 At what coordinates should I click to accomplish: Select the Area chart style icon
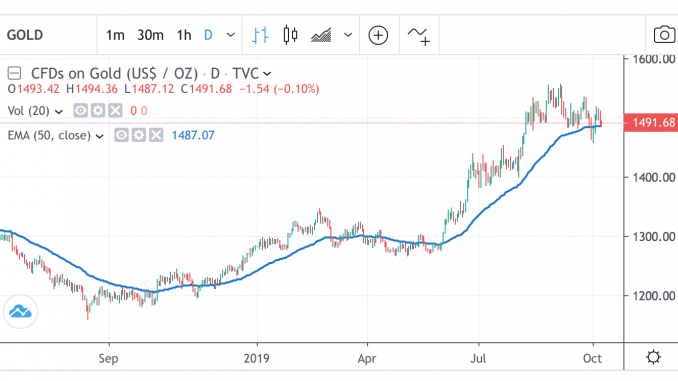pyautogui.click(x=321, y=35)
